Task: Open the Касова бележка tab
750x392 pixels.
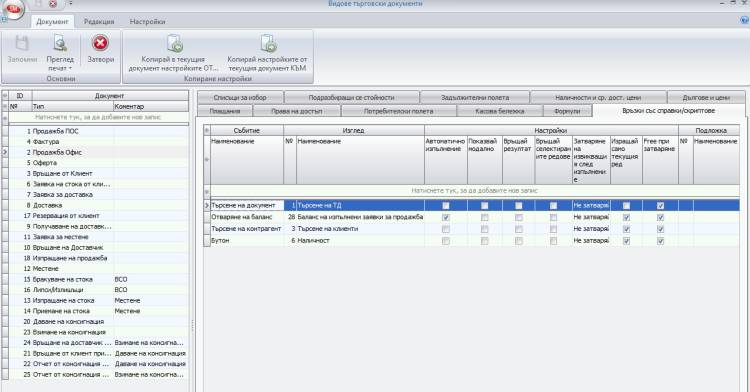Action: point(500,111)
